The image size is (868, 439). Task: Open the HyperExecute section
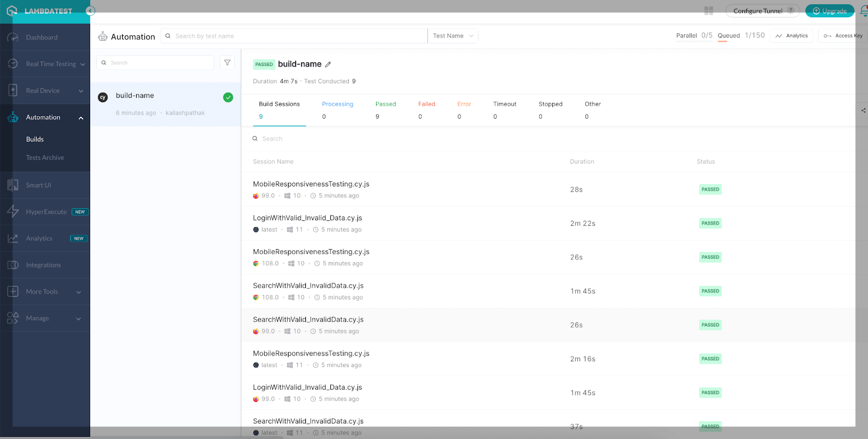pos(46,212)
